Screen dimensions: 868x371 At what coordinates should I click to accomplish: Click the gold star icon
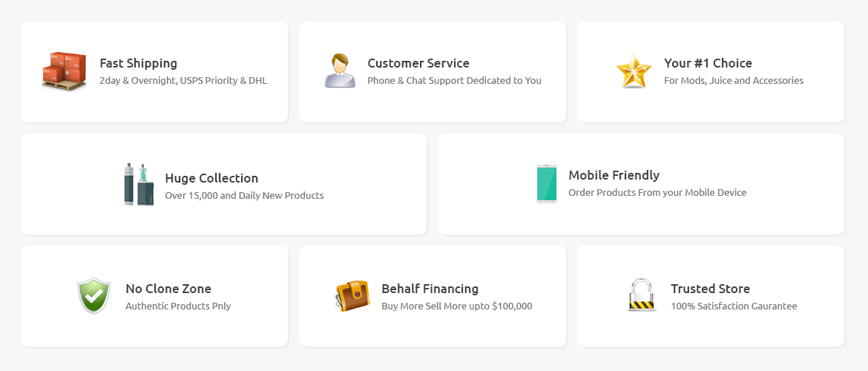(x=634, y=71)
